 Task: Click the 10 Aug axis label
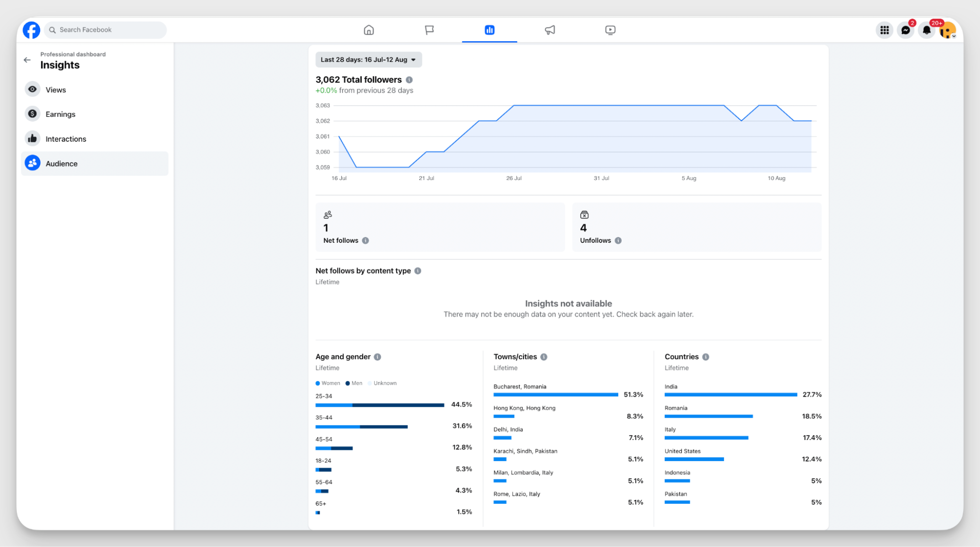click(776, 178)
